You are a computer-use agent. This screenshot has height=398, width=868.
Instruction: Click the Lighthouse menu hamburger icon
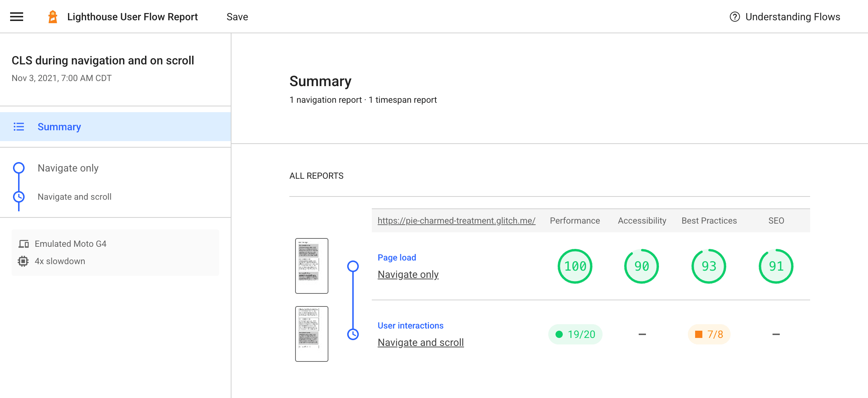[x=16, y=16]
